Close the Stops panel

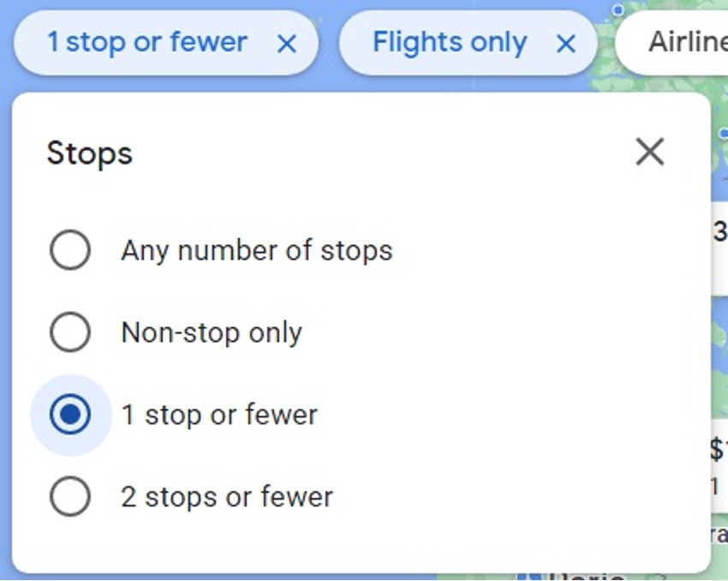(x=650, y=153)
